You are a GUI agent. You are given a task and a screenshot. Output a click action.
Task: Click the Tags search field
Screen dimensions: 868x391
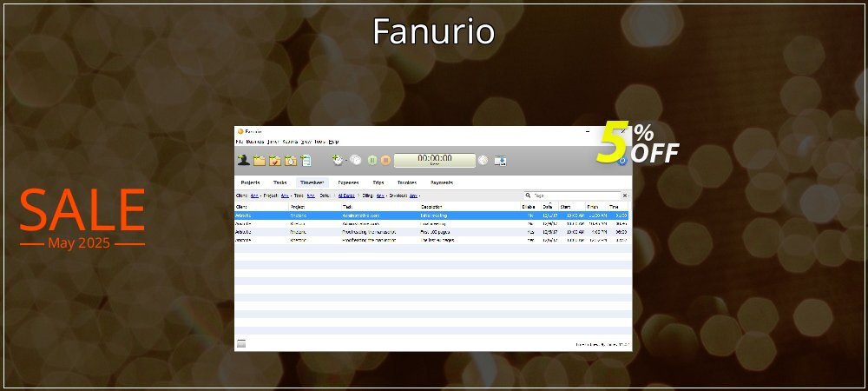click(x=572, y=195)
